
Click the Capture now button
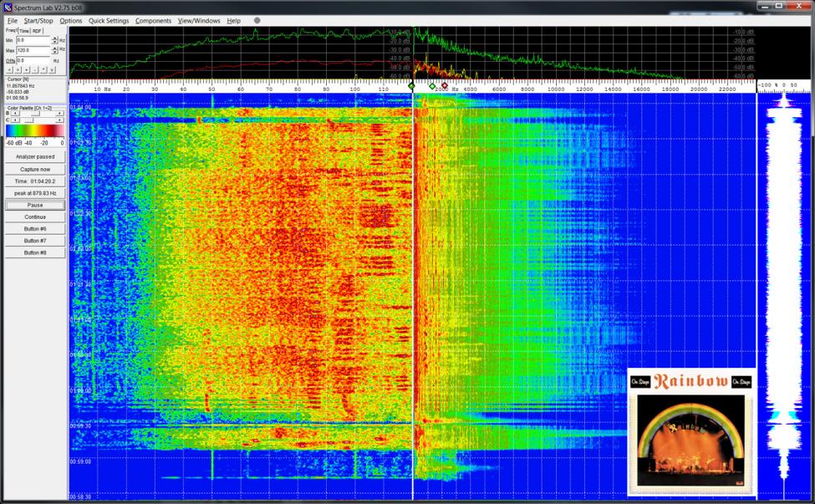[35, 170]
